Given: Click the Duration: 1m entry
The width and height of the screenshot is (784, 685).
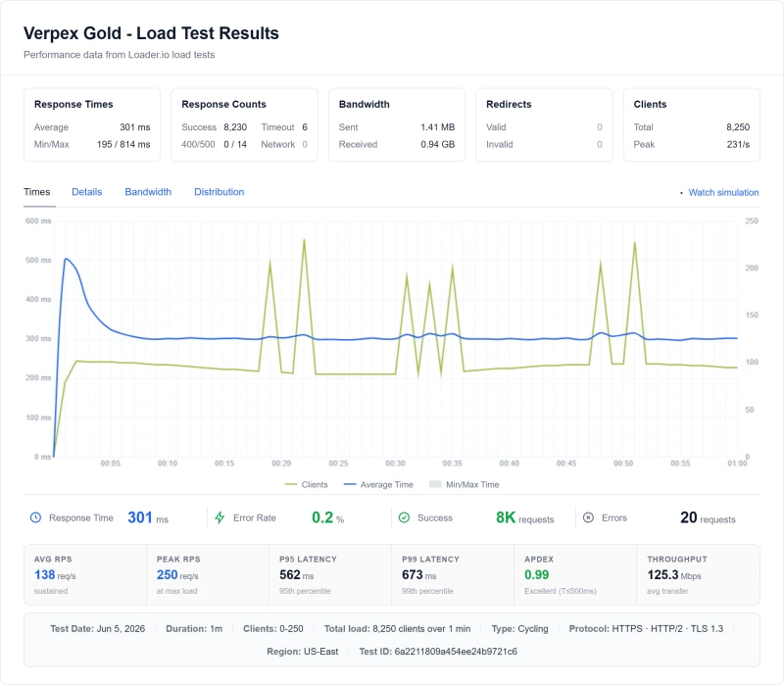Looking at the screenshot, I should 194,629.
